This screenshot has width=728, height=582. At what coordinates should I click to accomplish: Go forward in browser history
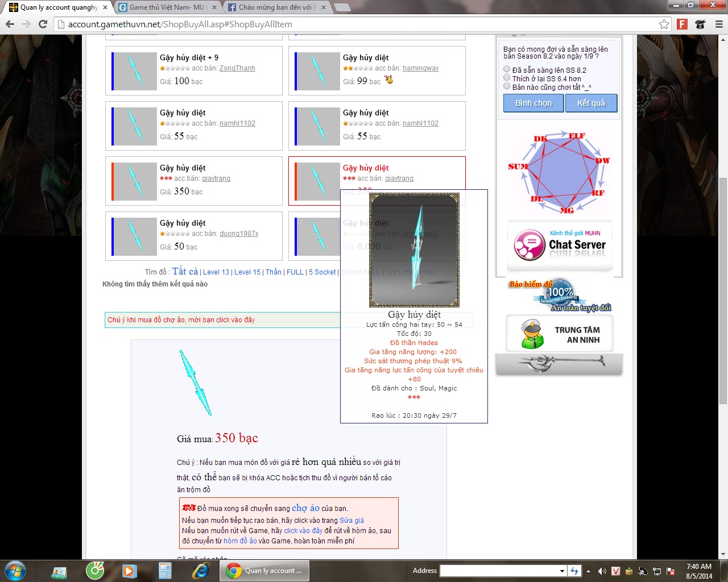tap(26, 24)
